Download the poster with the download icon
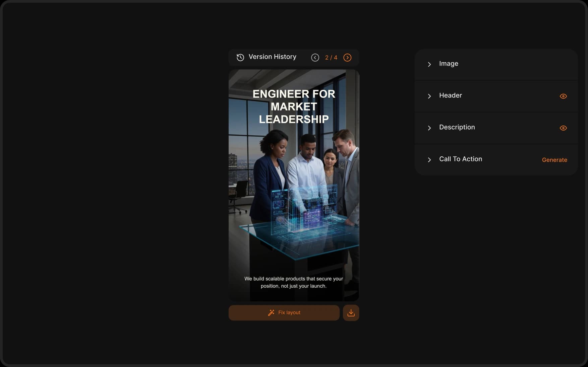 351,313
